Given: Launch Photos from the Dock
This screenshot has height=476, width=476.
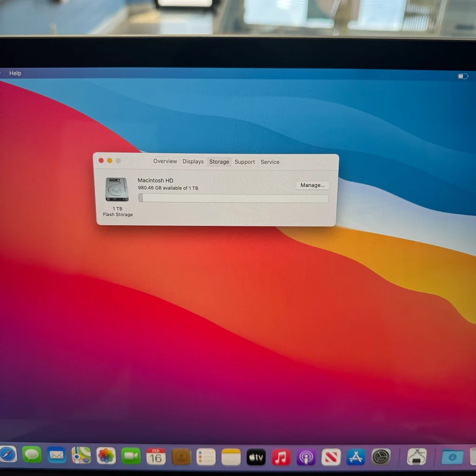Looking at the screenshot, I should (106, 456).
